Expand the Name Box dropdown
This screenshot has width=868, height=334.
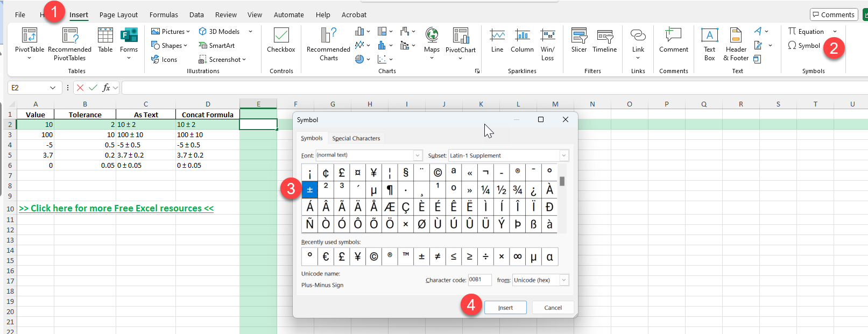[x=53, y=88]
